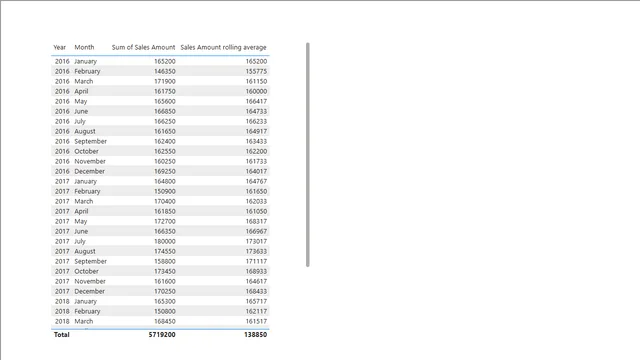Select sales amount 170250
The height and width of the screenshot is (360, 640).
coord(165,291)
